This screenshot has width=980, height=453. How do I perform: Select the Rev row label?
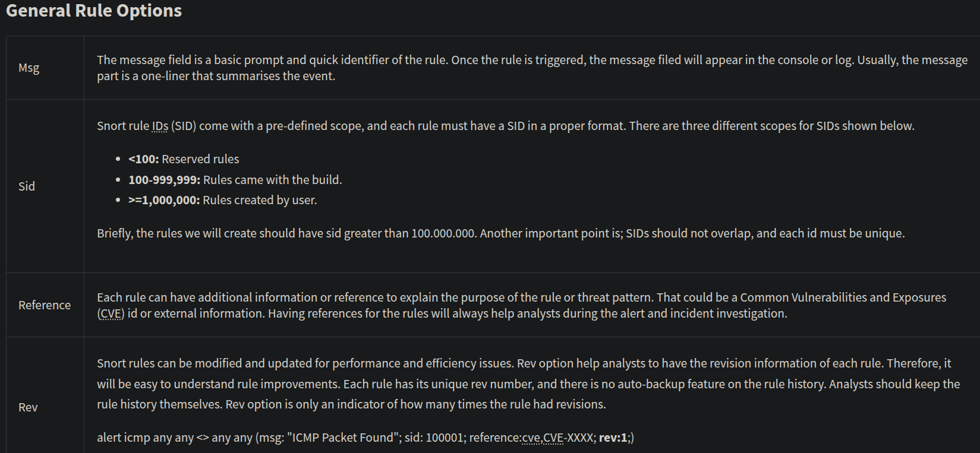click(x=28, y=407)
